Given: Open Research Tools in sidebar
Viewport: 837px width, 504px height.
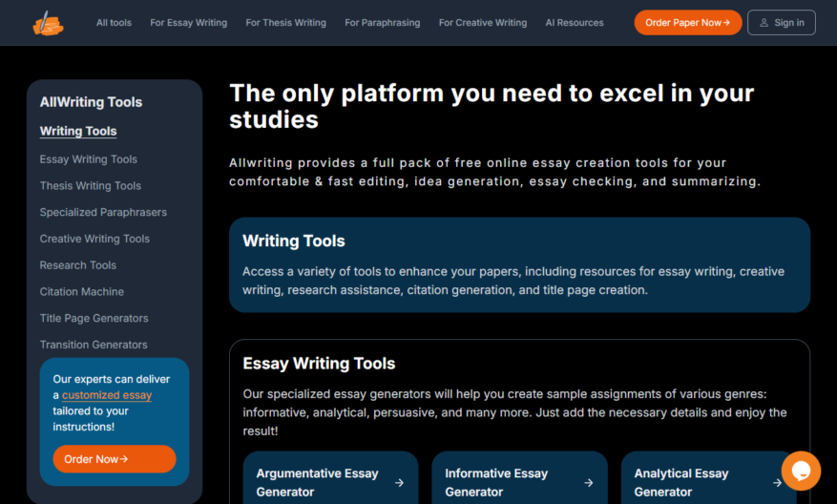Looking at the screenshot, I should click(x=77, y=265).
